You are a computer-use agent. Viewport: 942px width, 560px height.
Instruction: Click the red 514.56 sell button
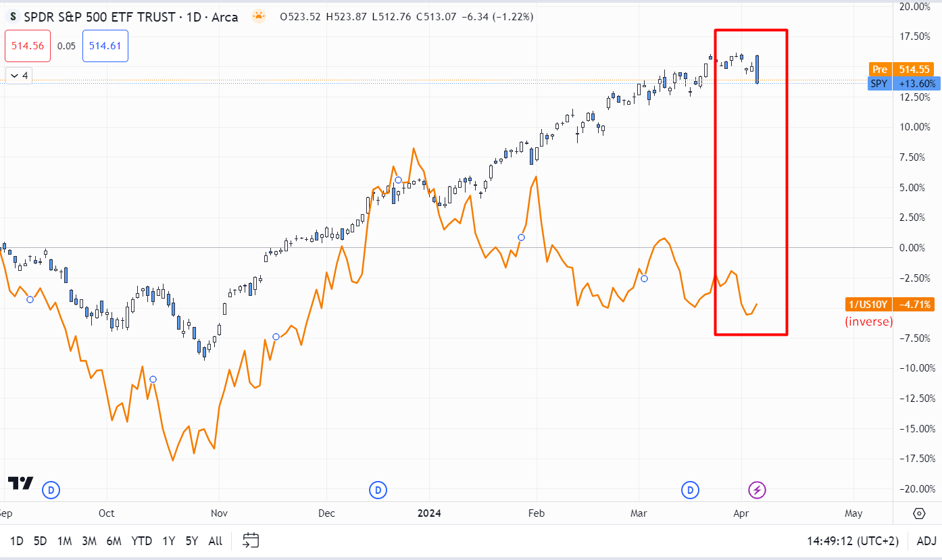[28, 46]
